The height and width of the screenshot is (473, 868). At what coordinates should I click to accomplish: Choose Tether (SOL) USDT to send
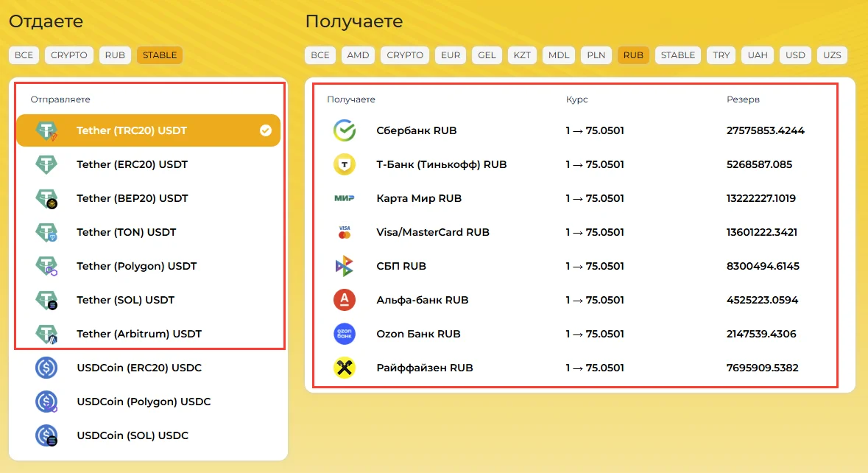point(149,300)
